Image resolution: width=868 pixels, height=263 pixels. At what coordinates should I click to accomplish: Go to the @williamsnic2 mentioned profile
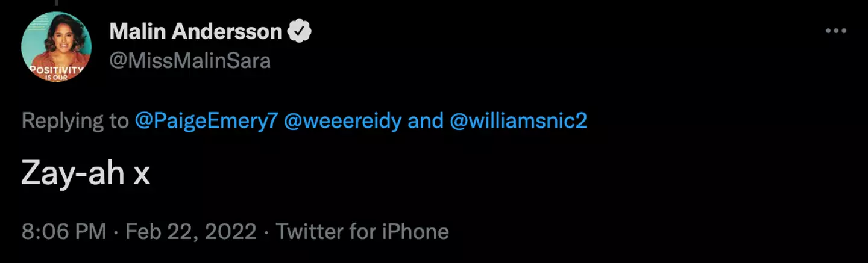[518, 121]
